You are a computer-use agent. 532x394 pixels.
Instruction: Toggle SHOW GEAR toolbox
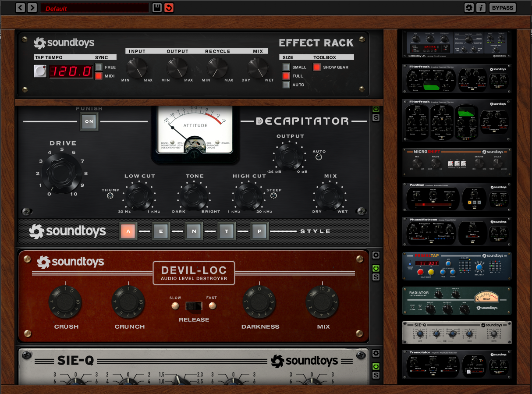317,67
